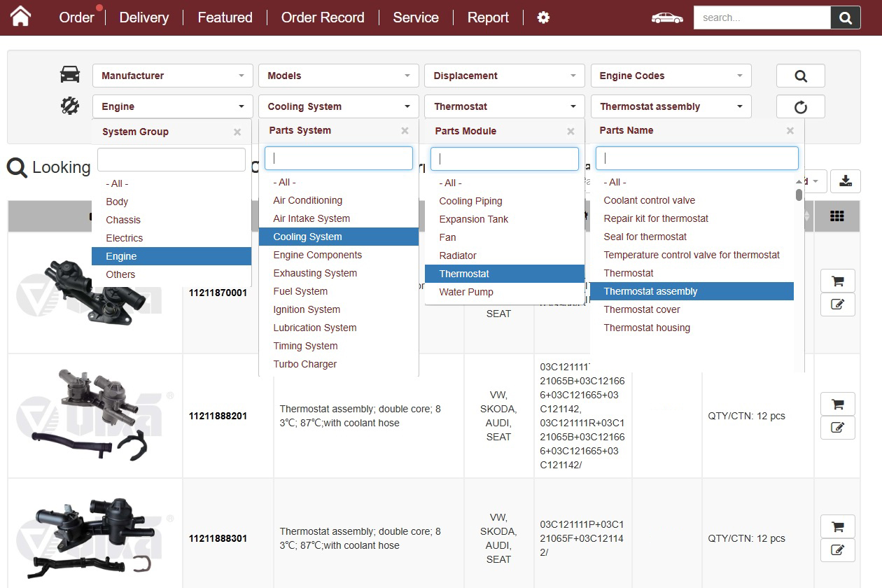The height and width of the screenshot is (588, 882).
Task: Open the Displacement dropdown
Action: pos(503,75)
